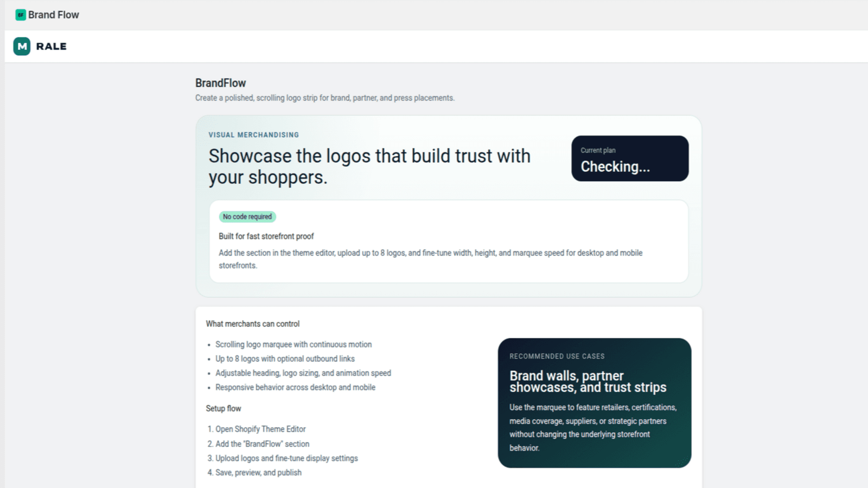This screenshot has height=488, width=868.
Task: Click the green M logo icon
Action: 22,47
